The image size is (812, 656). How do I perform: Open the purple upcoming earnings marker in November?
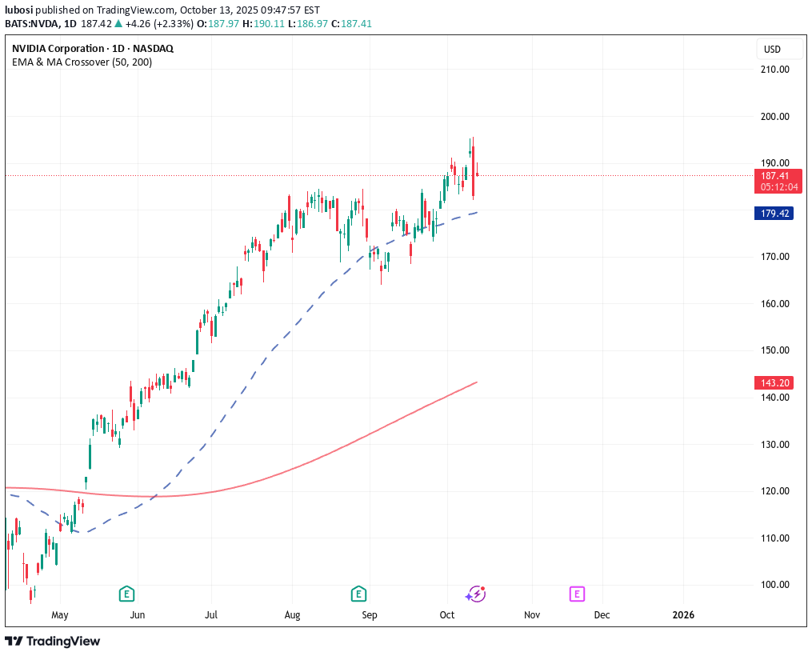pyautogui.click(x=576, y=594)
